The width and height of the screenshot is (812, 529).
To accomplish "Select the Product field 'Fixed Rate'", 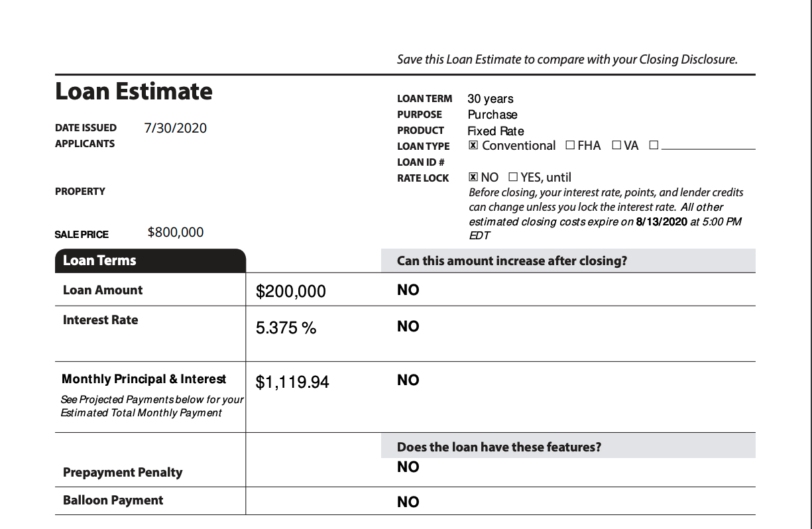I will 495,131.
